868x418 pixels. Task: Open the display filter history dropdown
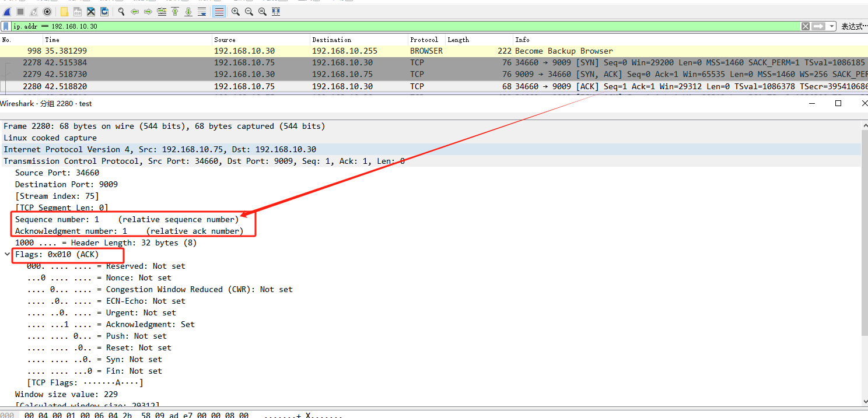coord(831,26)
